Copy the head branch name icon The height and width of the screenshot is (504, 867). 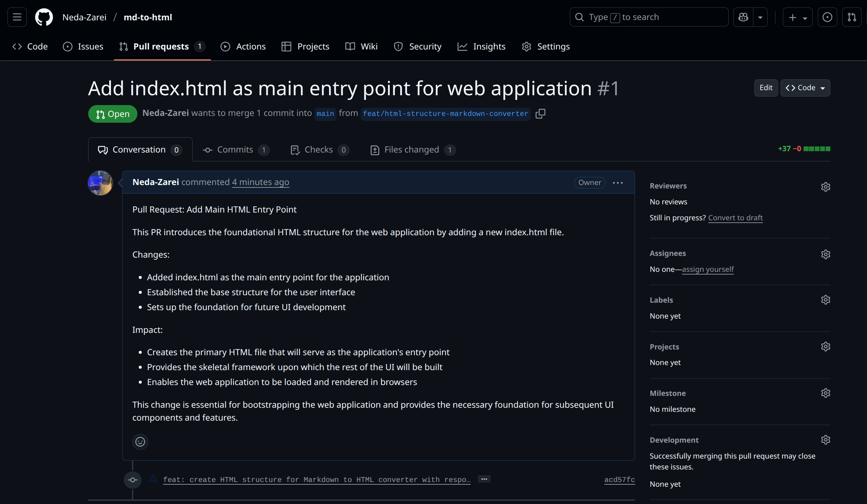(540, 114)
